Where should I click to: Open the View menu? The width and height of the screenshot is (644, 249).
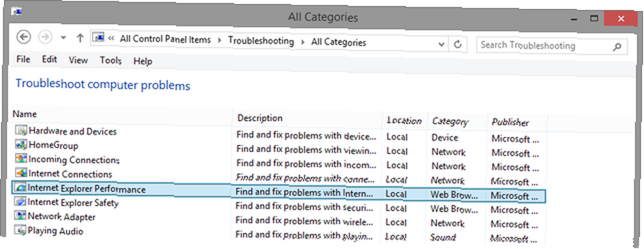[x=78, y=60]
